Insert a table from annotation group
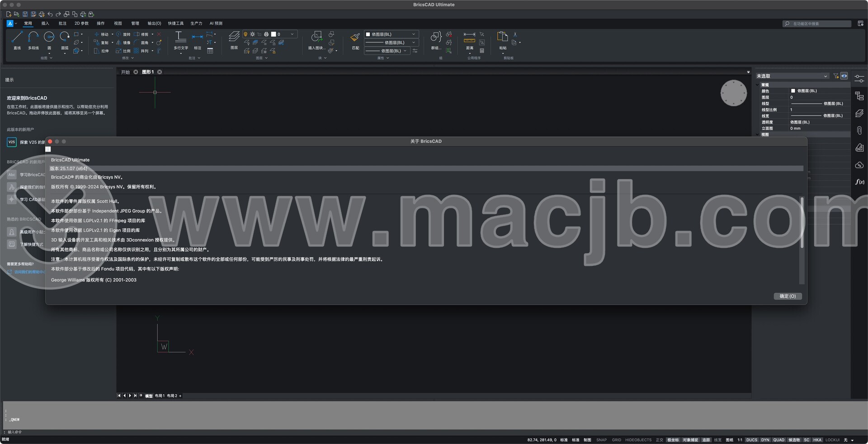Screen dimensions: 868x444 tap(210, 51)
